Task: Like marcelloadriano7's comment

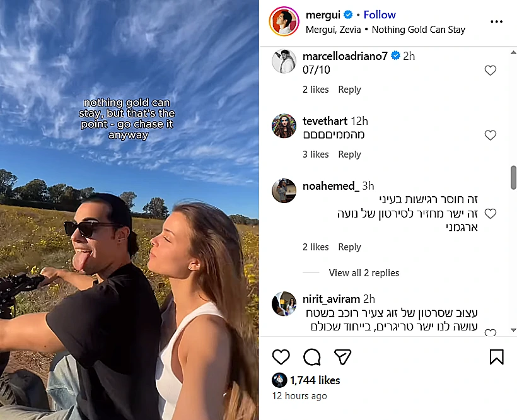Action: [491, 71]
